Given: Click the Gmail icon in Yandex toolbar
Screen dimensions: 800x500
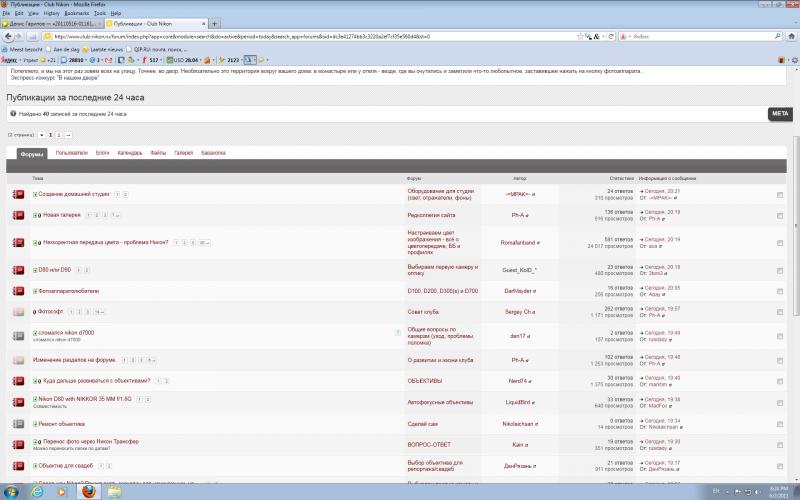Looking at the screenshot, I should coord(108,60).
